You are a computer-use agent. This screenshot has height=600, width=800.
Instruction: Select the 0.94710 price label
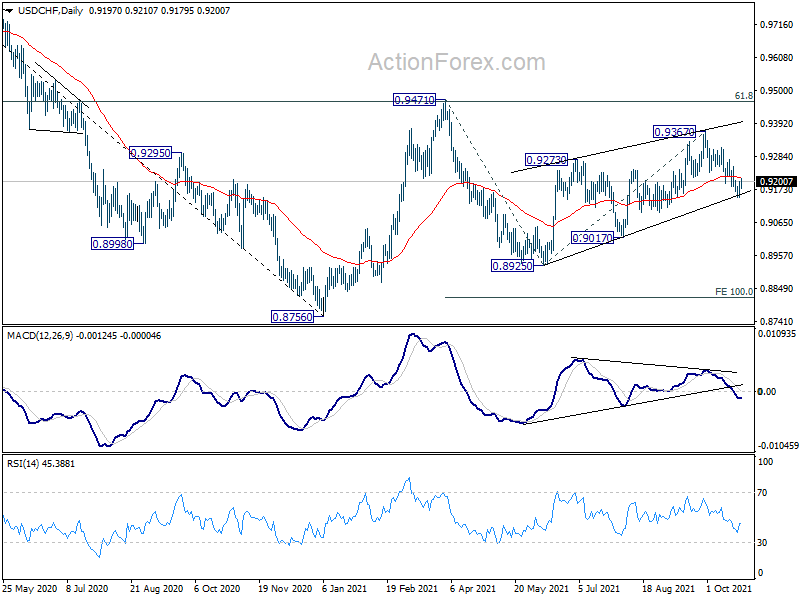point(414,100)
